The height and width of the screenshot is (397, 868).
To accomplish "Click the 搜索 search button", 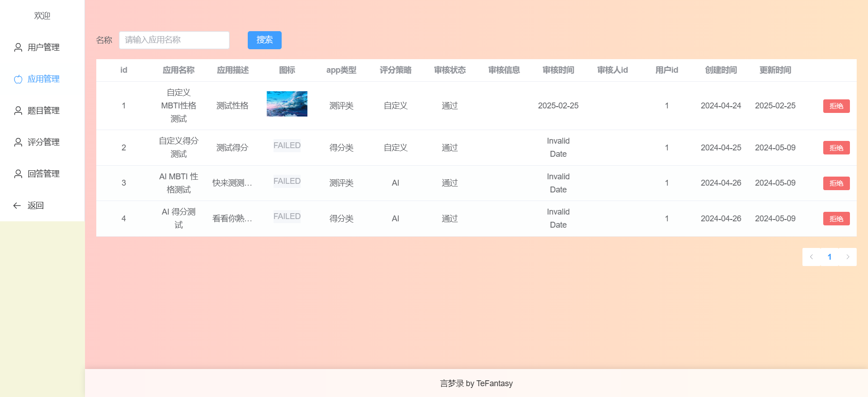I will 264,40.
